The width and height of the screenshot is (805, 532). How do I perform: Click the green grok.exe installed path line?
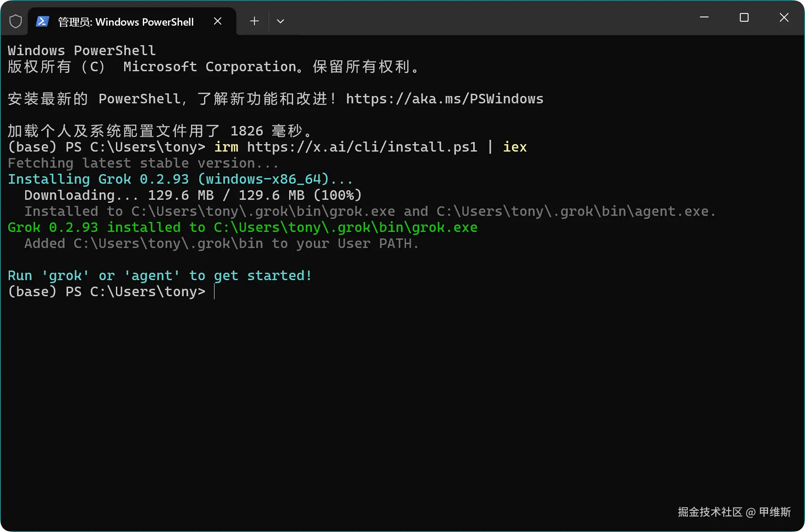coord(243,228)
